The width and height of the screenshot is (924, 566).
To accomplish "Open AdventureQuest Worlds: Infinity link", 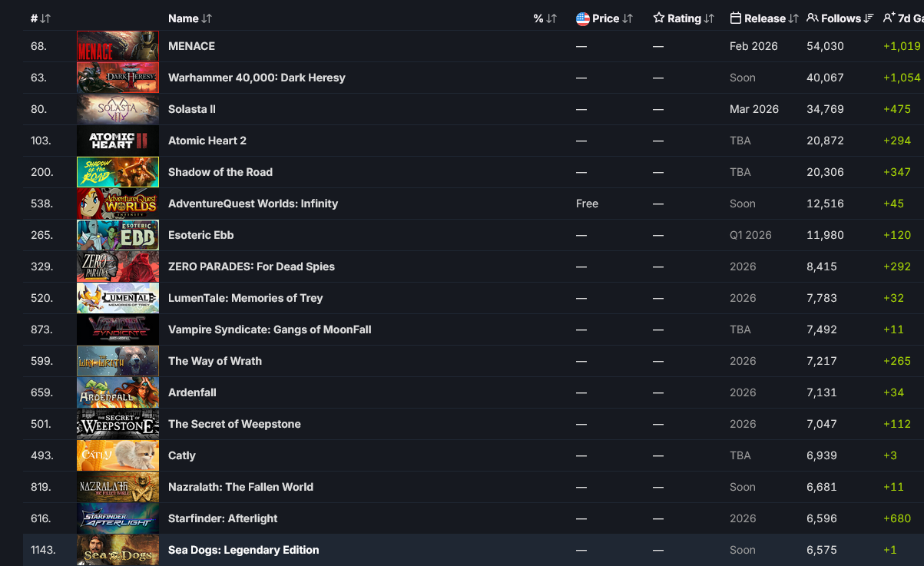I will [253, 204].
